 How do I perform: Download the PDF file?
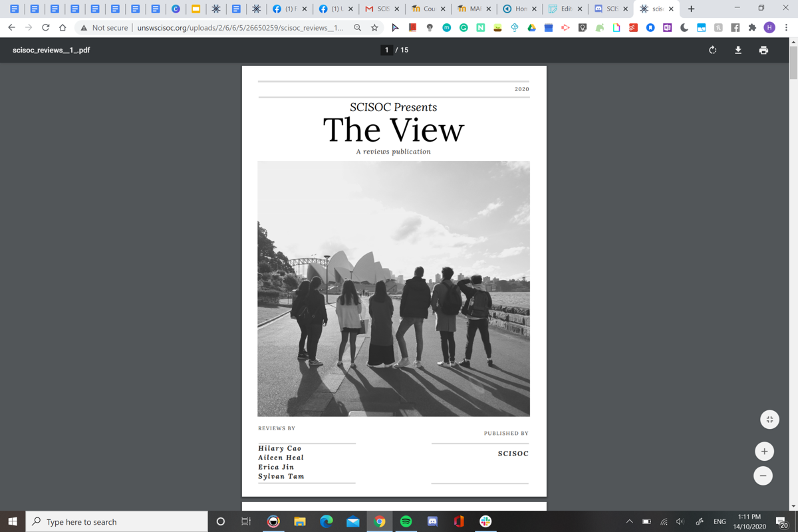(x=737, y=50)
